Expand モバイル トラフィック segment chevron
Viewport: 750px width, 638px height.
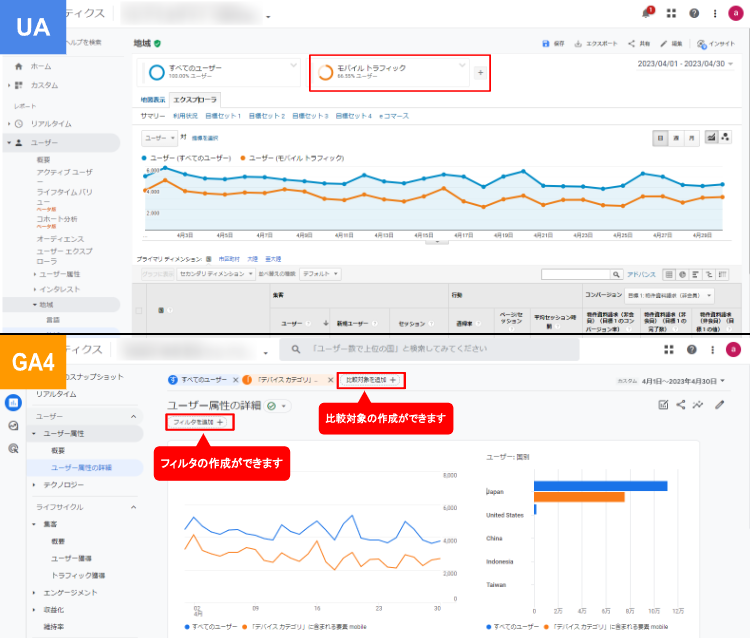pyautogui.click(x=462, y=65)
